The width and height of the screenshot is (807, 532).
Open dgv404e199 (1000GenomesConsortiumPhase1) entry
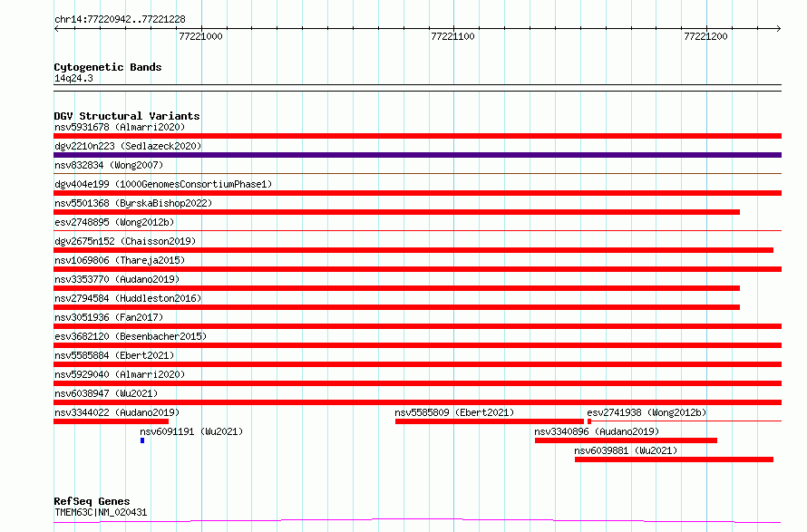pos(163,184)
